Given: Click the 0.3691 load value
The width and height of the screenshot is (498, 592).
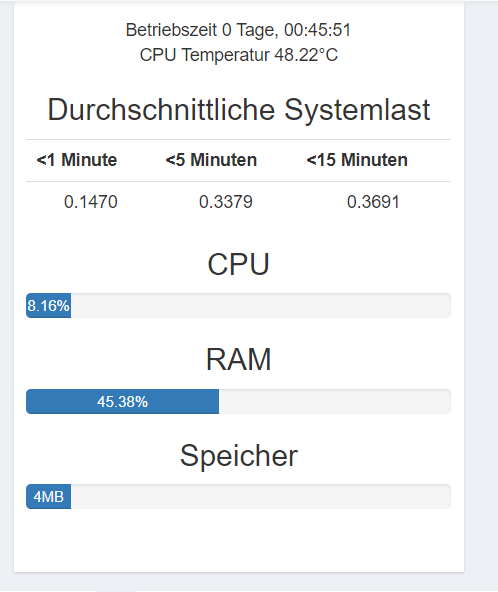Looking at the screenshot, I should pyautogui.click(x=373, y=202).
